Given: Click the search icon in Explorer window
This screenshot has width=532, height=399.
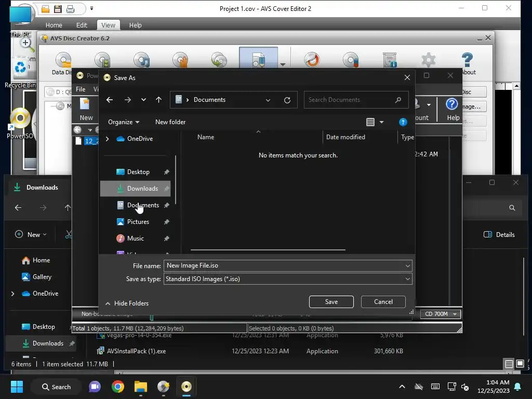Looking at the screenshot, I should click(x=512, y=208).
